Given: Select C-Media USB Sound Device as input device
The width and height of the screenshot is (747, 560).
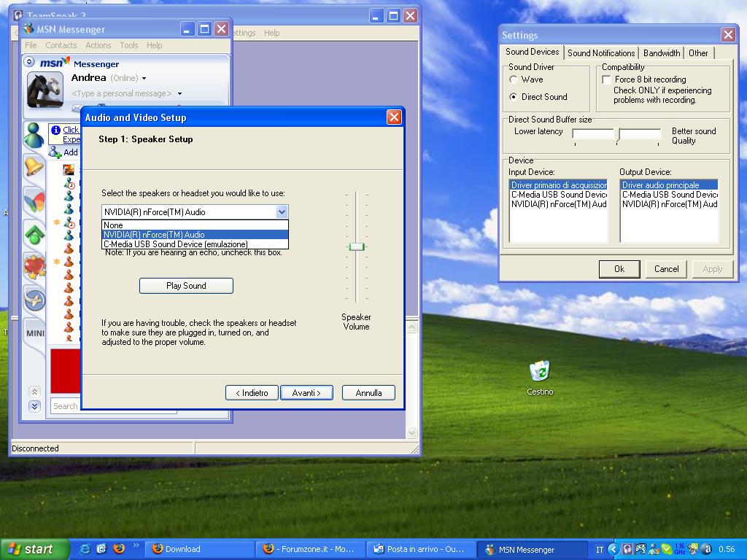Looking at the screenshot, I should [558, 194].
